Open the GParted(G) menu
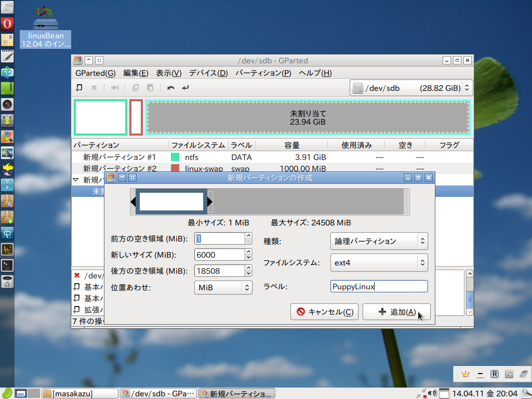The width and height of the screenshot is (532, 399). 96,73
